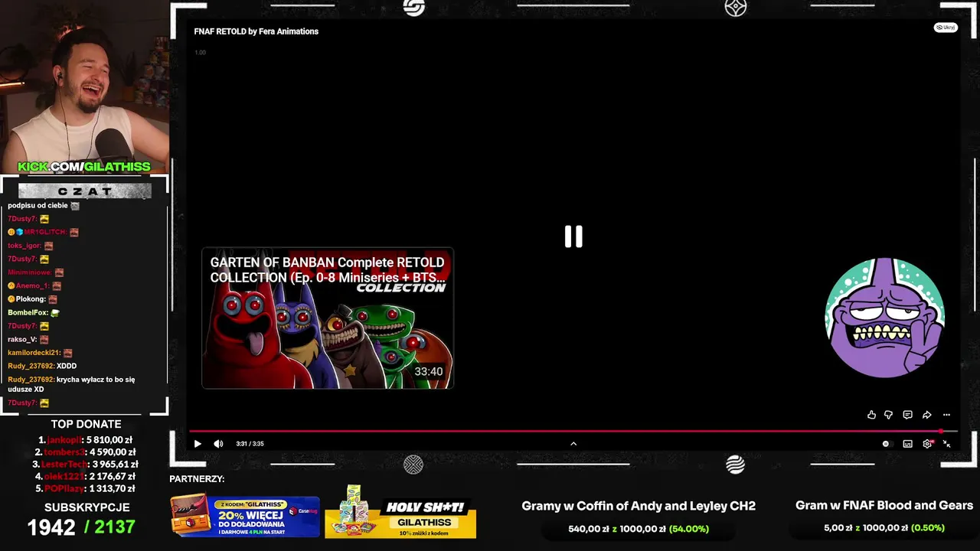This screenshot has width=980, height=551.
Task: Open player settings gear icon
Action: tap(928, 444)
